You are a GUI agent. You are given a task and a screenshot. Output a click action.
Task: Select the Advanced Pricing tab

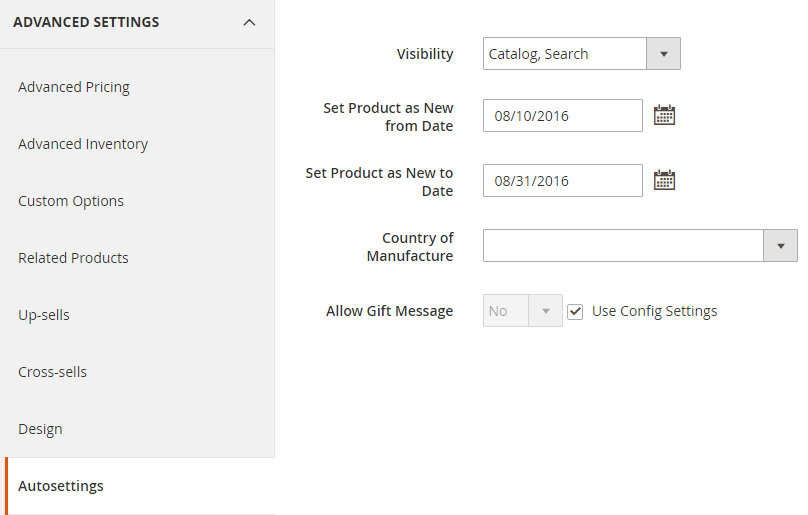click(x=74, y=87)
